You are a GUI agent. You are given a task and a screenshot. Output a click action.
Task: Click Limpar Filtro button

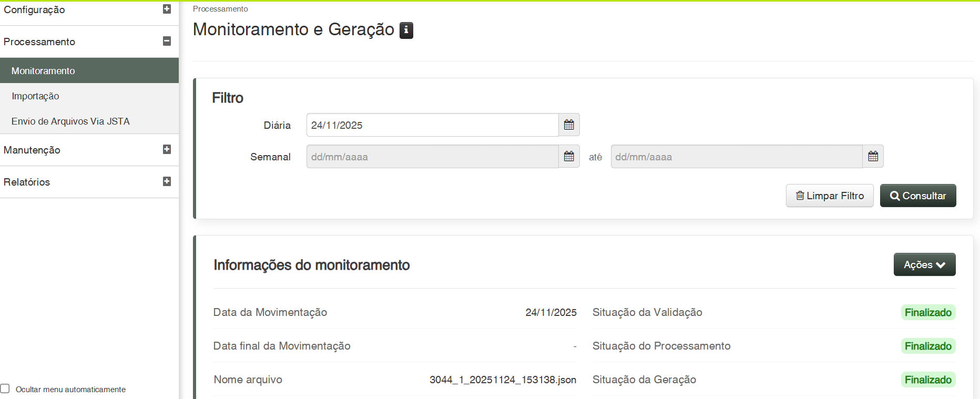(x=830, y=196)
